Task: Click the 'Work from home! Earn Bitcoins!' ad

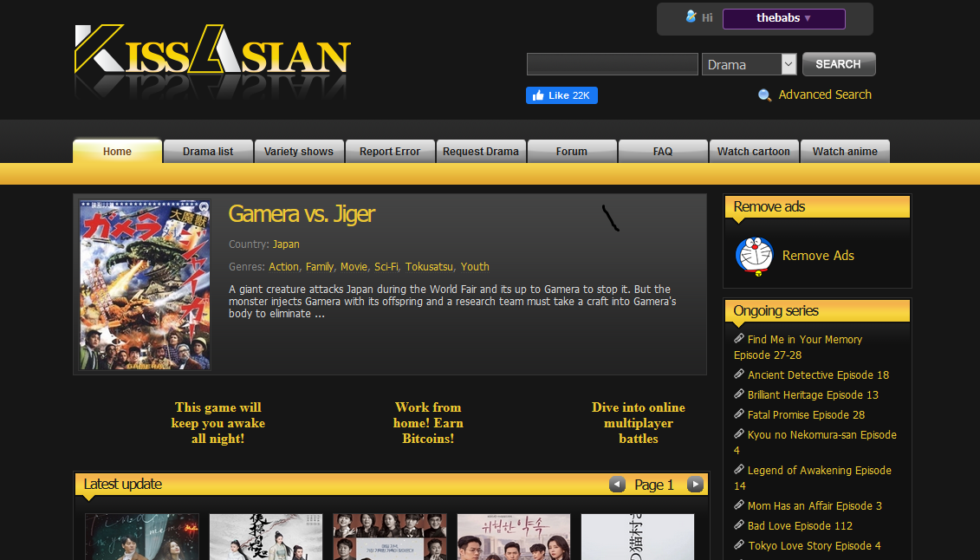Action: click(x=428, y=423)
